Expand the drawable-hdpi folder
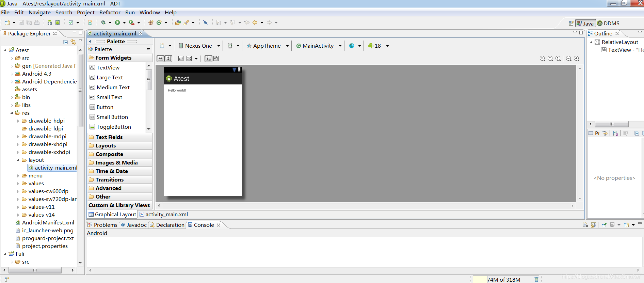644x283 pixels. coord(18,121)
